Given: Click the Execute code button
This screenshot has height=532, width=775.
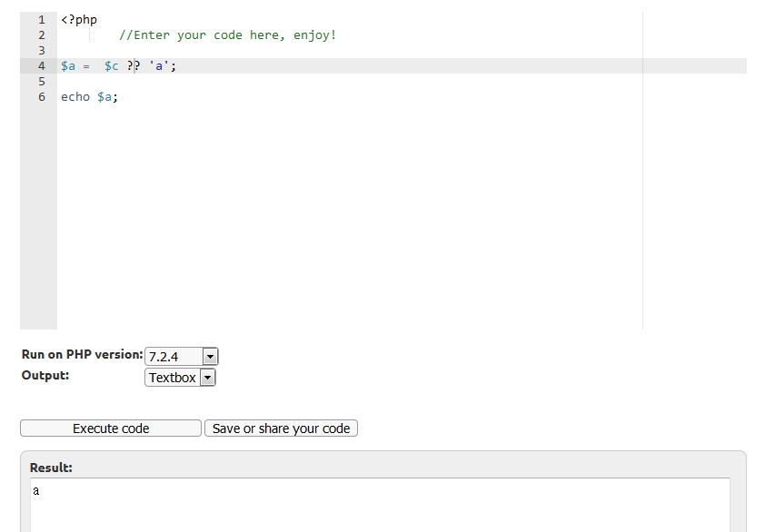Looking at the screenshot, I should 110,429.
